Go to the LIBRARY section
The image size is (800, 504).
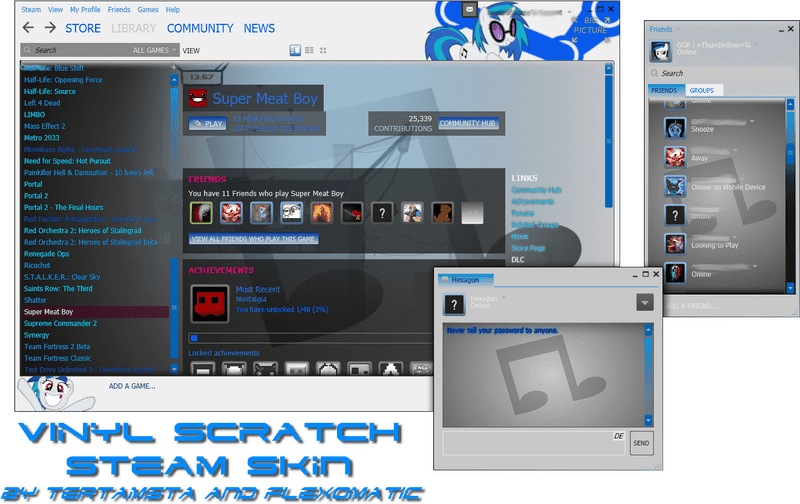[134, 29]
